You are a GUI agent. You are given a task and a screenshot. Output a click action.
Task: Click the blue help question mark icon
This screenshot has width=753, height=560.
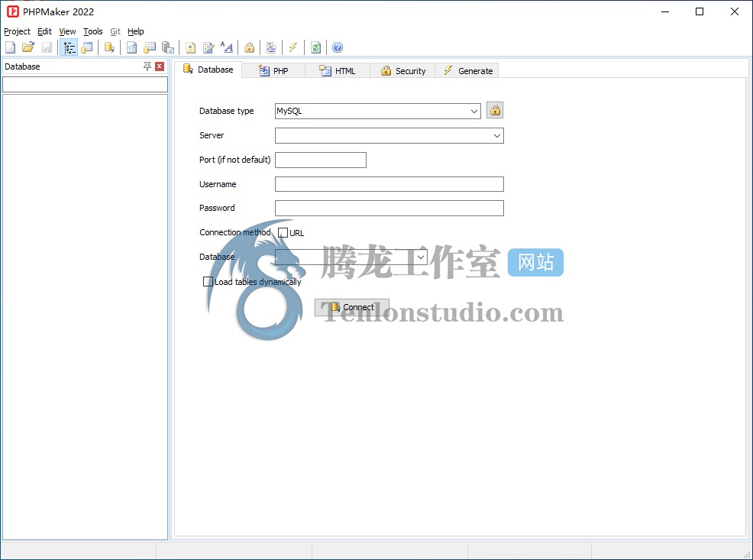(x=338, y=47)
